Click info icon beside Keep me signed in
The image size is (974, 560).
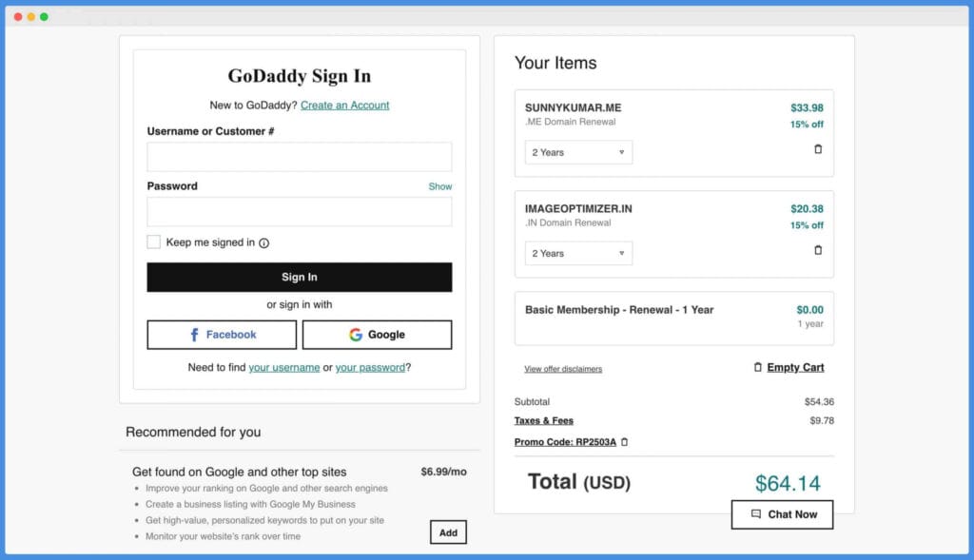[x=264, y=242]
